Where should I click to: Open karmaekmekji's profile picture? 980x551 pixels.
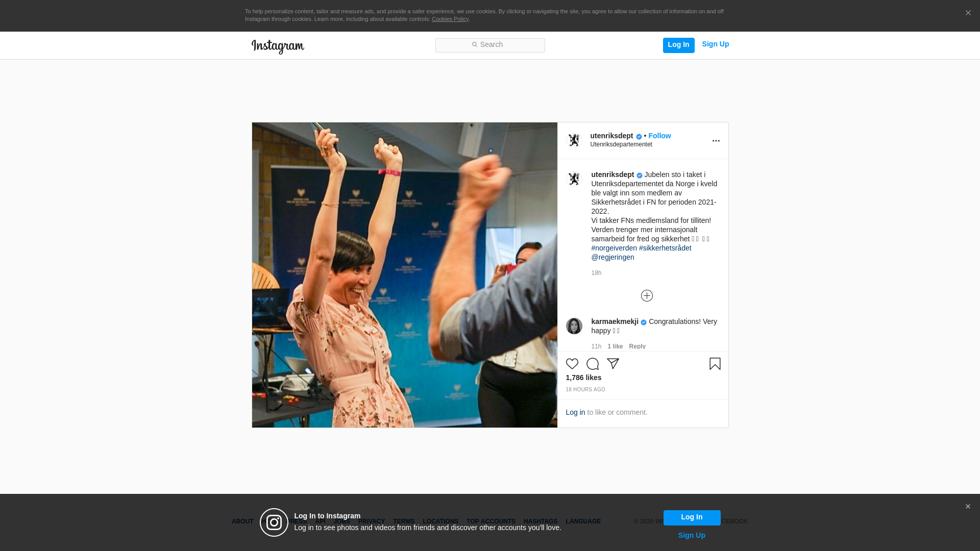point(574,326)
